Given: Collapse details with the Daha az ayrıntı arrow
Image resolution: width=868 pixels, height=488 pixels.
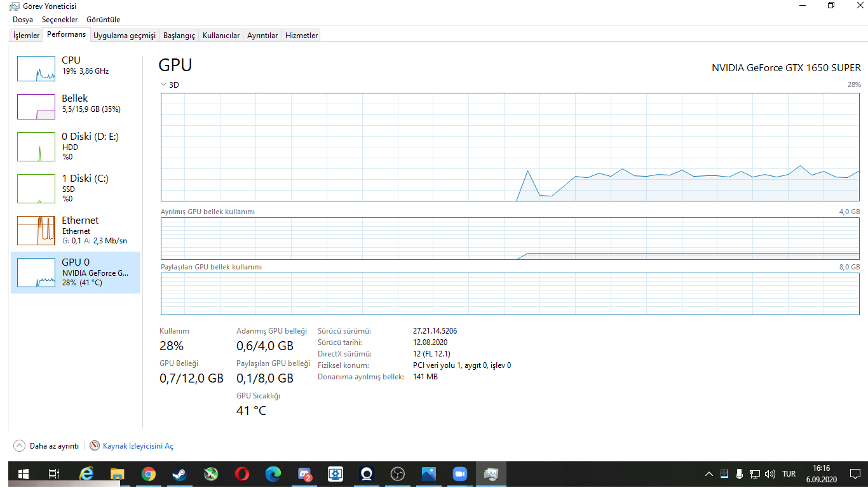Looking at the screenshot, I should [x=19, y=446].
